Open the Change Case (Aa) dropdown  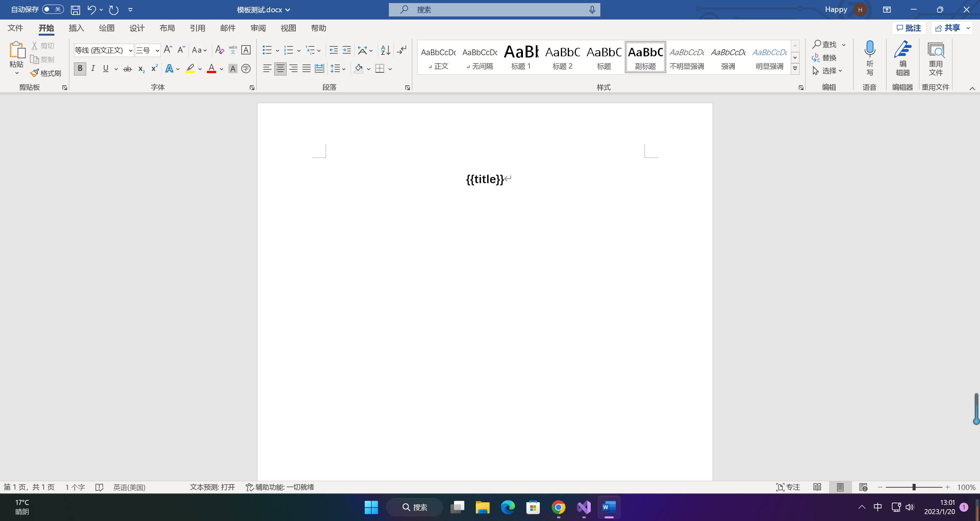[199, 50]
